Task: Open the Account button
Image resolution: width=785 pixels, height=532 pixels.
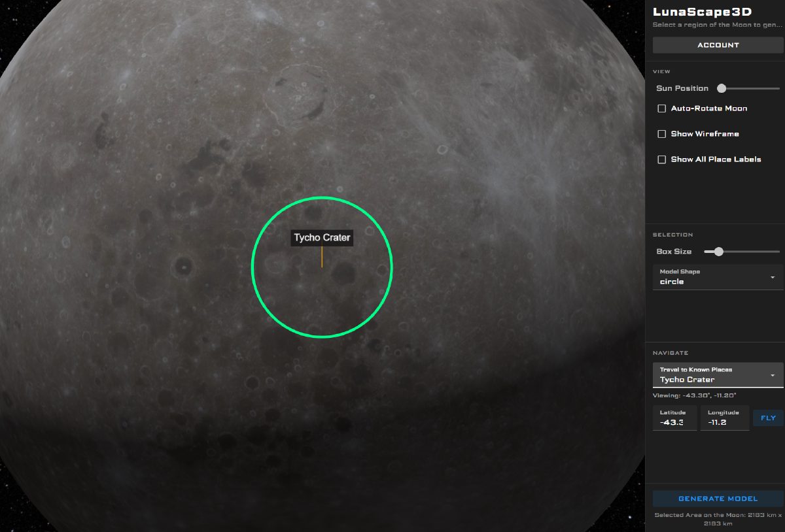Action: (x=718, y=45)
